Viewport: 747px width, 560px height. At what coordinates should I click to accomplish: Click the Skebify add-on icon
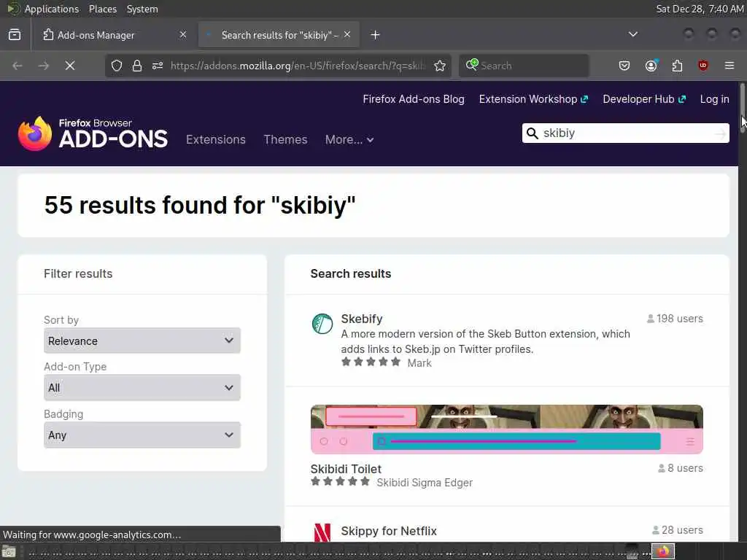pos(322,324)
